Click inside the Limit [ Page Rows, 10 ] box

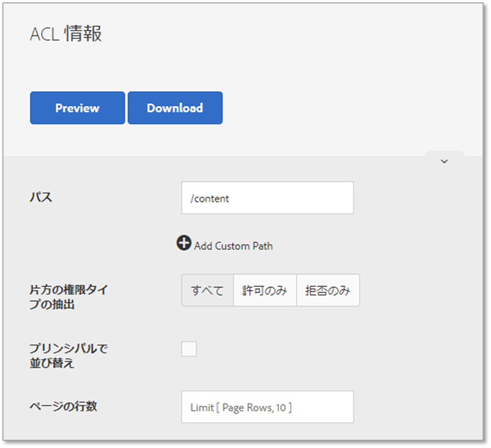pos(267,407)
